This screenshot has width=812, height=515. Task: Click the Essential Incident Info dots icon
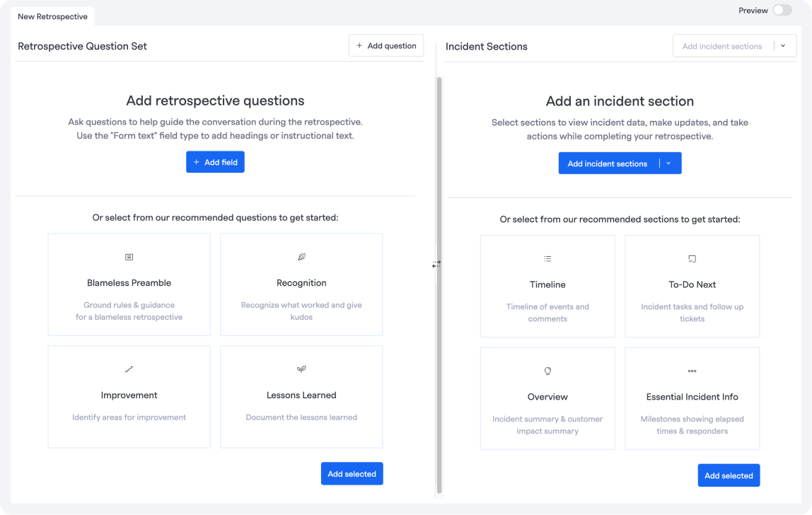coord(692,371)
